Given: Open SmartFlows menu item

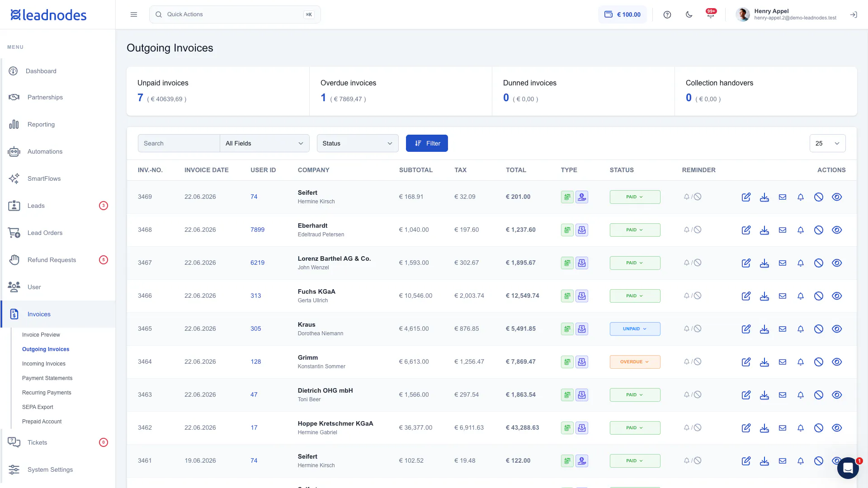Looking at the screenshot, I should [x=58, y=178].
